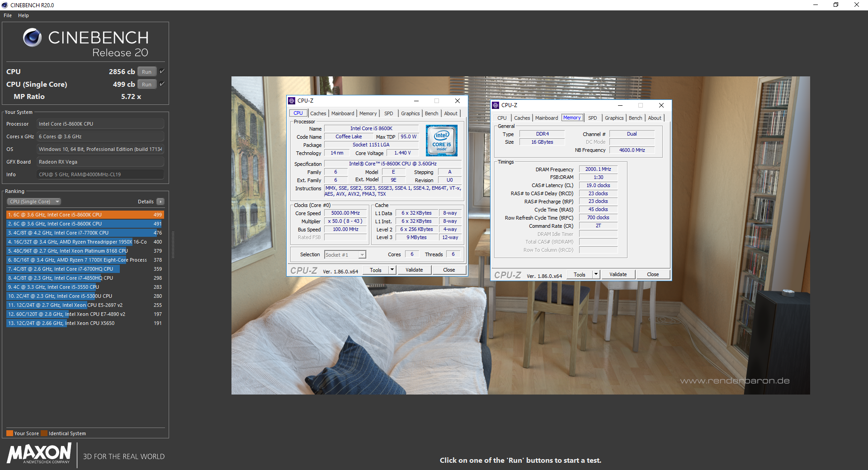Run the CPU (Single Core) test
Screen dimensions: 868x470
tap(147, 84)
